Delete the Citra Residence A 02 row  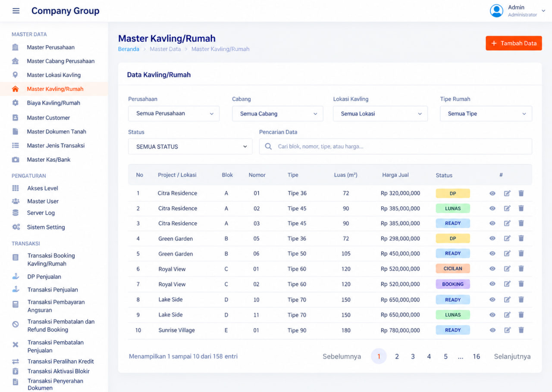[x=521, y=208]
